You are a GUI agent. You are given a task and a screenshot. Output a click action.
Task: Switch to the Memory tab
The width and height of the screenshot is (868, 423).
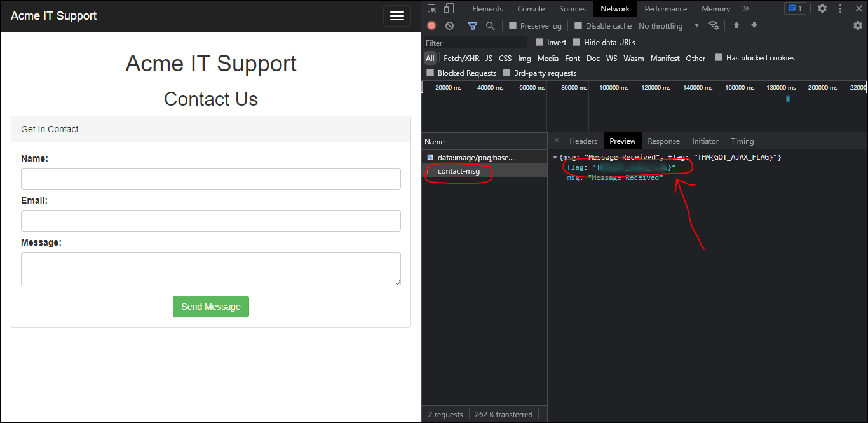pos(715,8)
